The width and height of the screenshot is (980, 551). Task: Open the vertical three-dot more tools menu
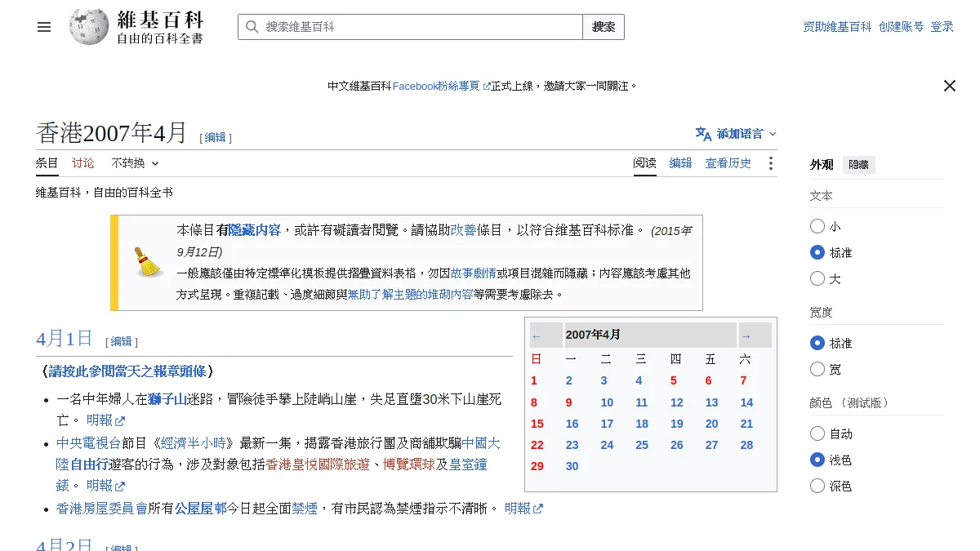click(770, 163)
